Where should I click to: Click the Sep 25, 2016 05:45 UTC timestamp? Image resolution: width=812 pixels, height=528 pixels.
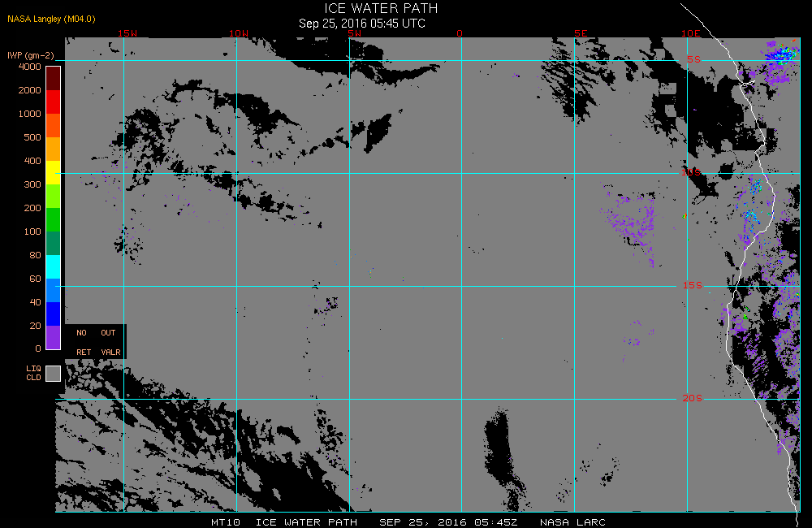click(362, 24)
